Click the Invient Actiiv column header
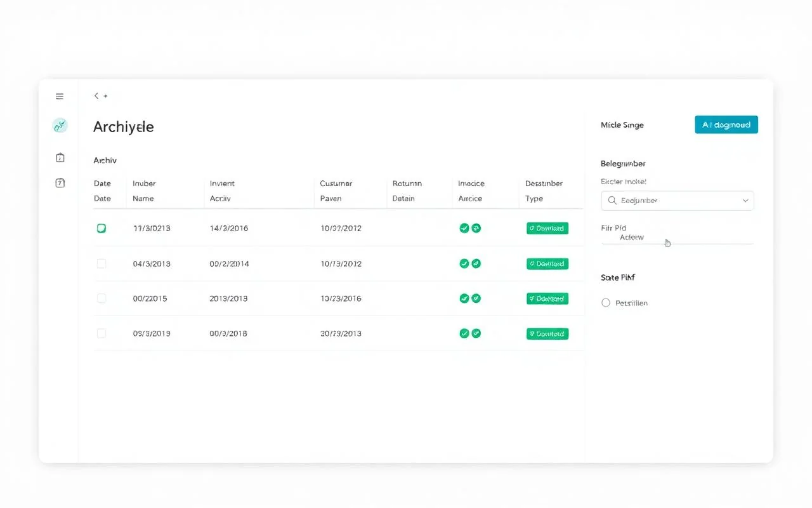The image size is (812, 508). (x=222, y=191)
